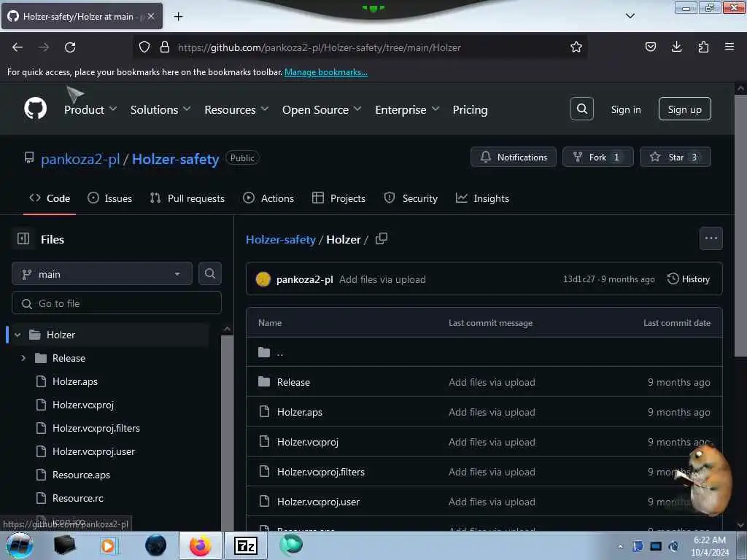Open the Firefox hamburger menu
The height and width of the screenshot is (560, 747).
pos(729,47)
